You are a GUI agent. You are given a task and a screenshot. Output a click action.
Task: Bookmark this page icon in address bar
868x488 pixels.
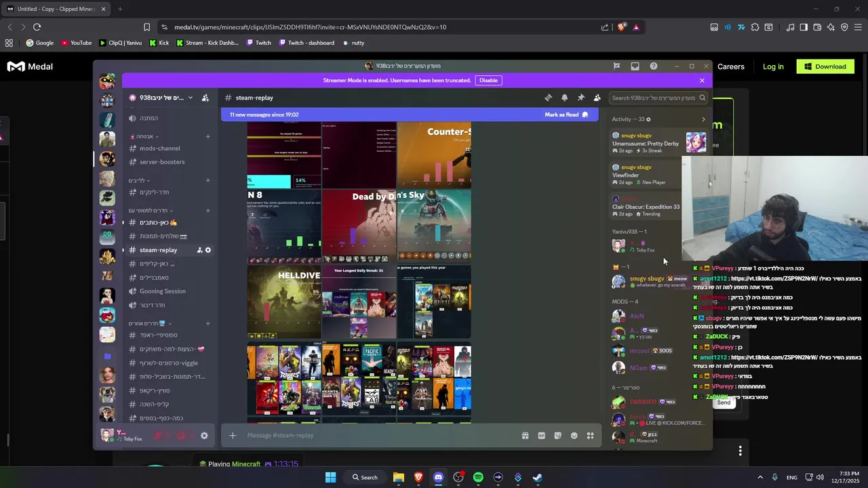click(146, 27)
